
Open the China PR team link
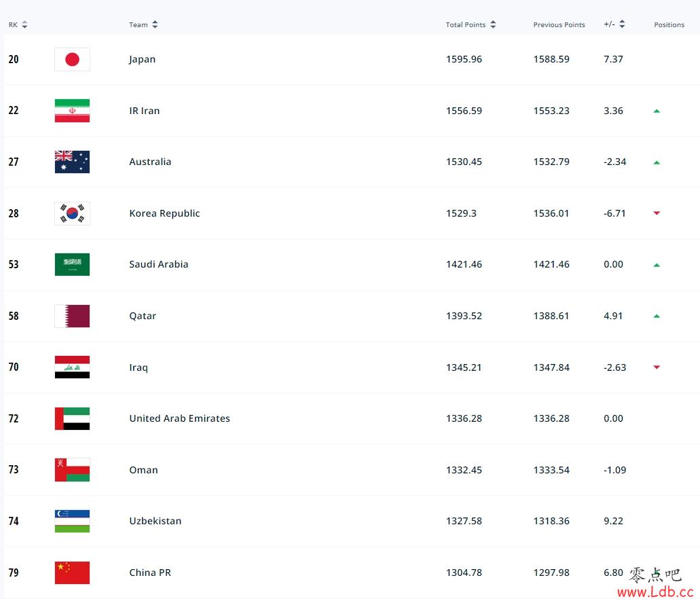tap(150, 573)
